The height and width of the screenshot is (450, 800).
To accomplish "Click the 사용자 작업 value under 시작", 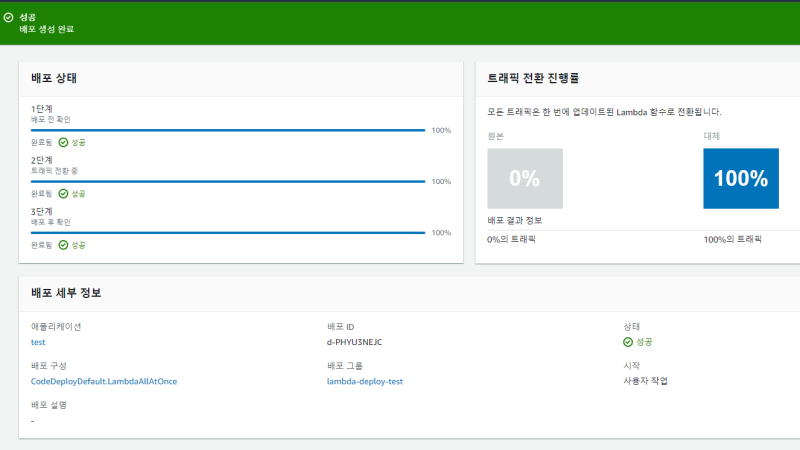I will [645, 381].
